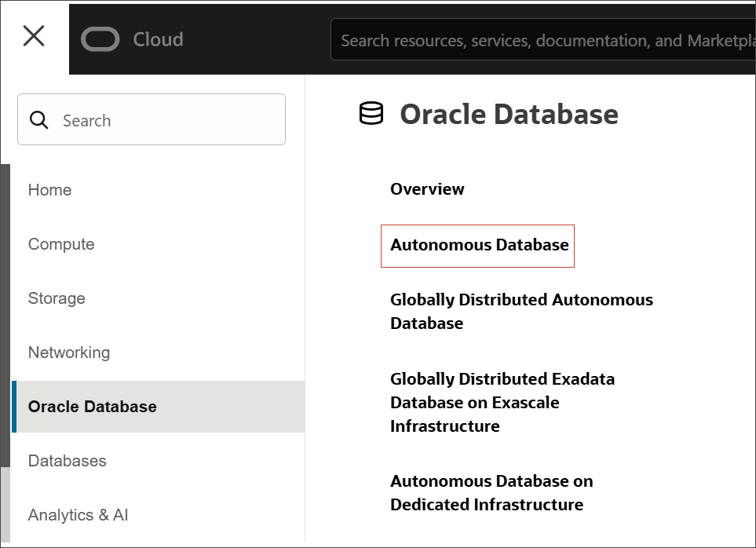This screenshot has width=756, height=548.
Task: Close the navigation menu with the X icon
Action: point(34,36)
